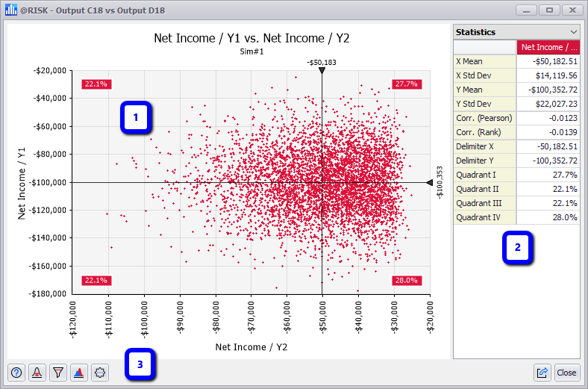This screenshot has width=588, height=389.
Task: Click the top-right 27.7% quadrant label
Action: point(407,84)
